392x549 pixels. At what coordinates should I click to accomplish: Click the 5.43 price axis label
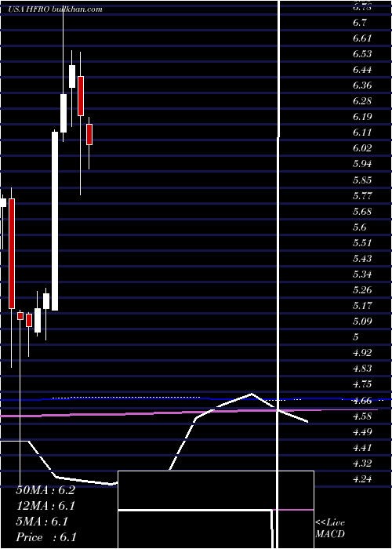[x=362, y=258]
